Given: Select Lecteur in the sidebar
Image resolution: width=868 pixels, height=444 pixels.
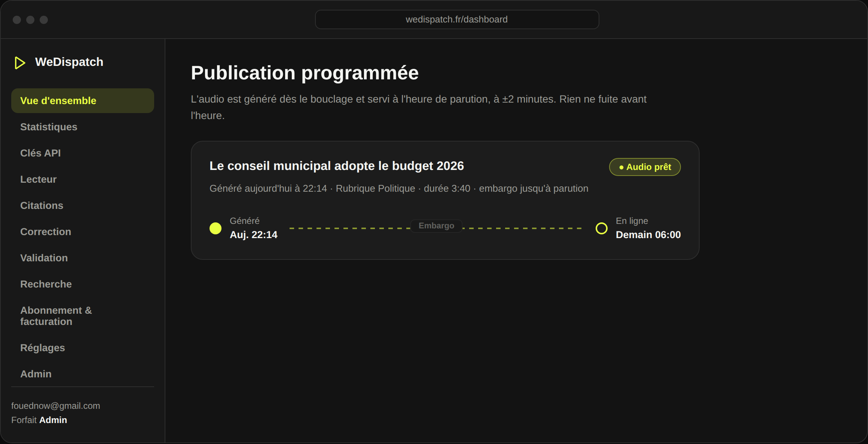Looking at the screenshot, I should click(83, 179).
